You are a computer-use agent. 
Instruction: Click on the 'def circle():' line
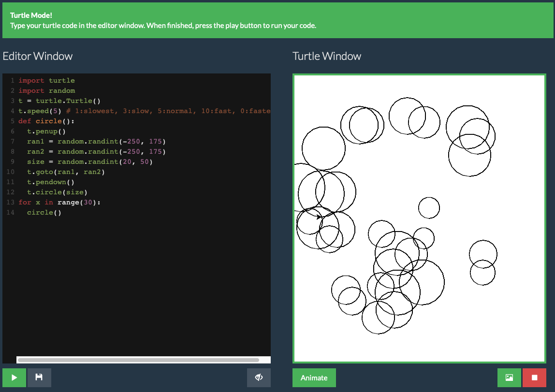coord(46,121)
